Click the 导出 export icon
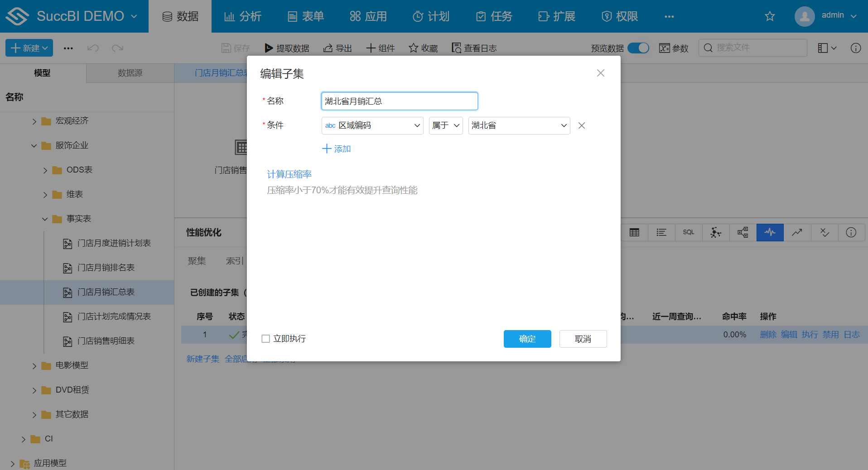Screen dimensions: 868x470 point(337,48)
